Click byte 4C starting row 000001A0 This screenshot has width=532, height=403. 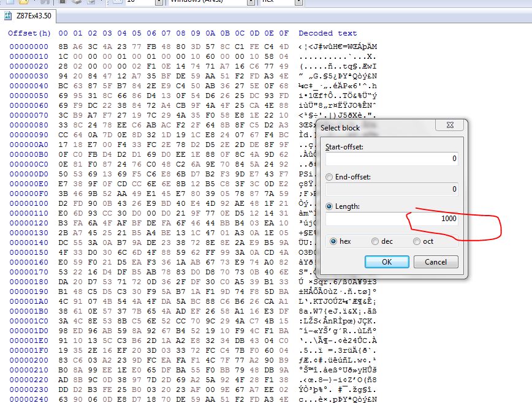[63, 301]
